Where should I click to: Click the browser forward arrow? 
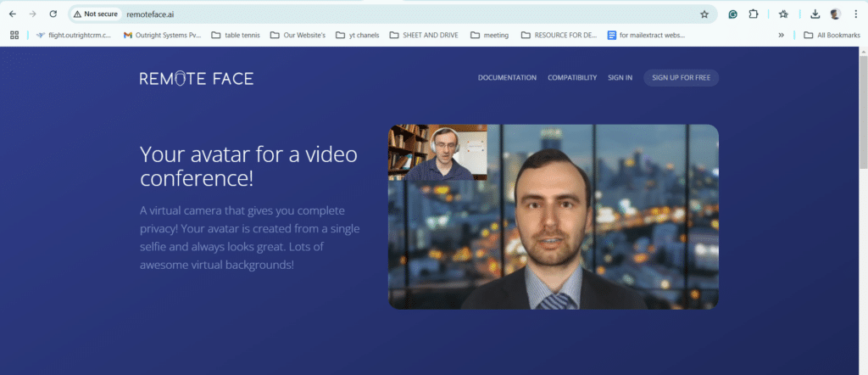[33, 14]
